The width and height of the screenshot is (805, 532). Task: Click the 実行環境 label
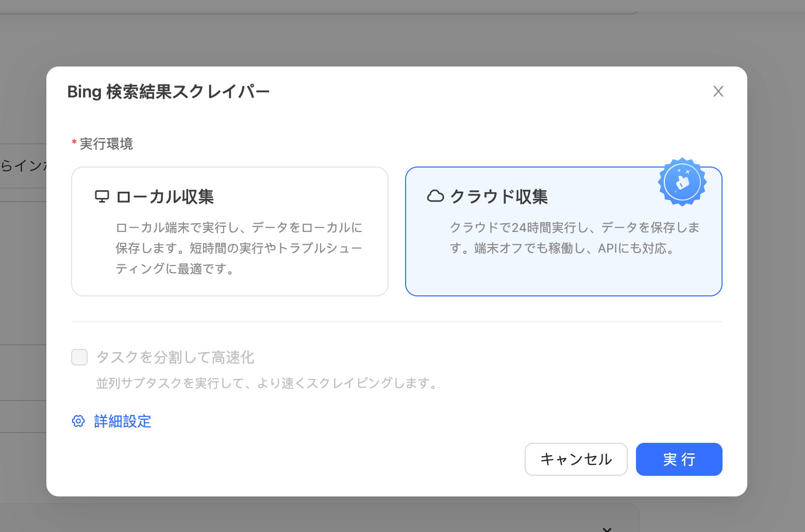106,144
